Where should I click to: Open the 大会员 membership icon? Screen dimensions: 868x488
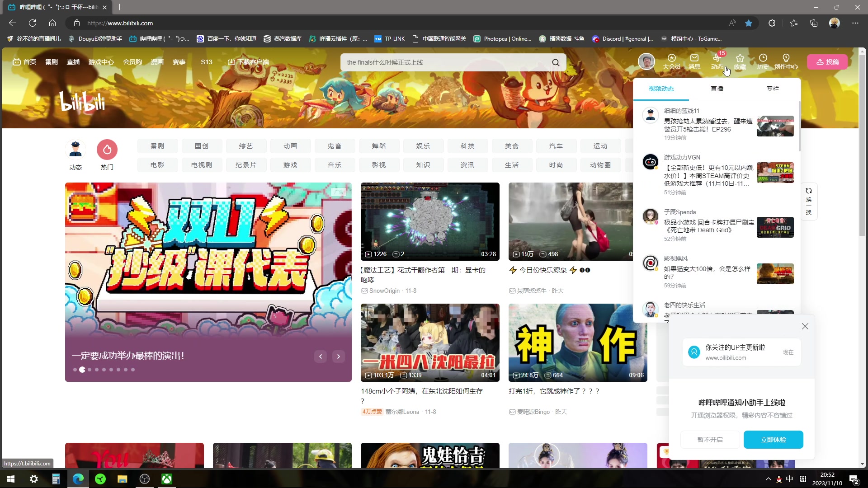[x=671, y=62]
